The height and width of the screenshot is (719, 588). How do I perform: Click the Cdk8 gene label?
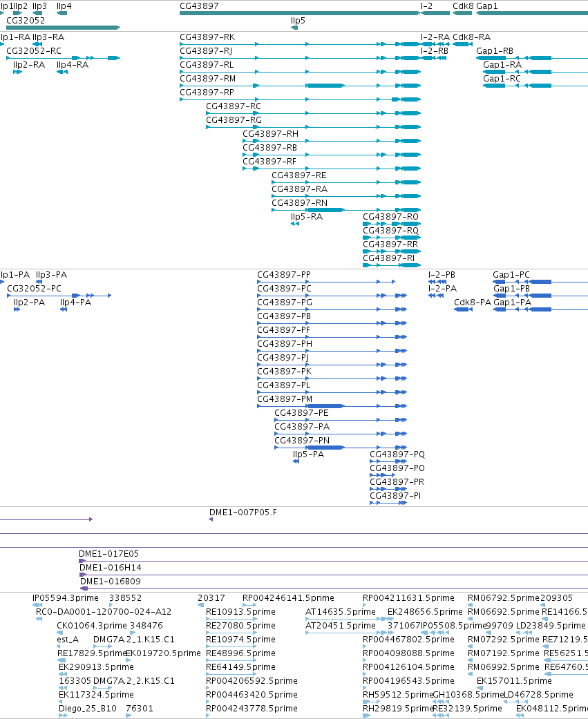click(463, 6)
